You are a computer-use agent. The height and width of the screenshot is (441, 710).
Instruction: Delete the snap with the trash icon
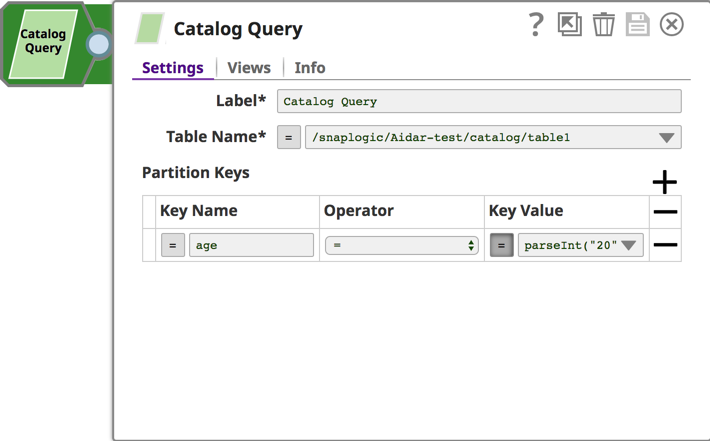pos(604,25)
